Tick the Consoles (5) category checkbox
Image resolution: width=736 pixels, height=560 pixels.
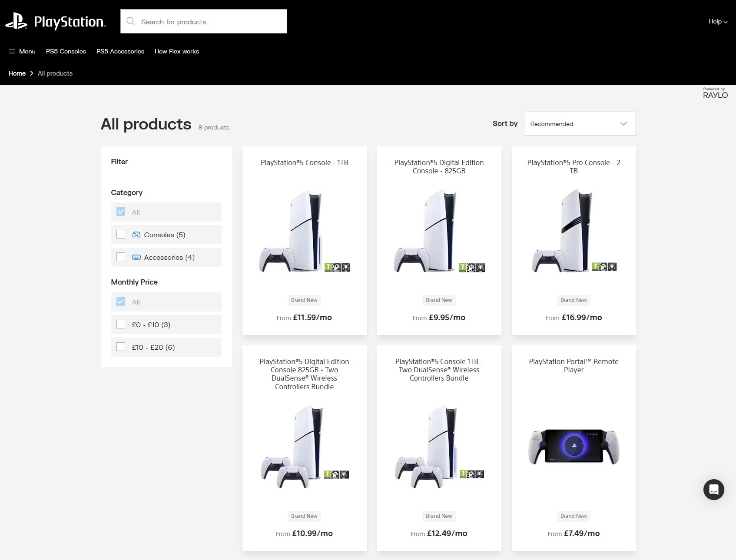pos(121,235)
